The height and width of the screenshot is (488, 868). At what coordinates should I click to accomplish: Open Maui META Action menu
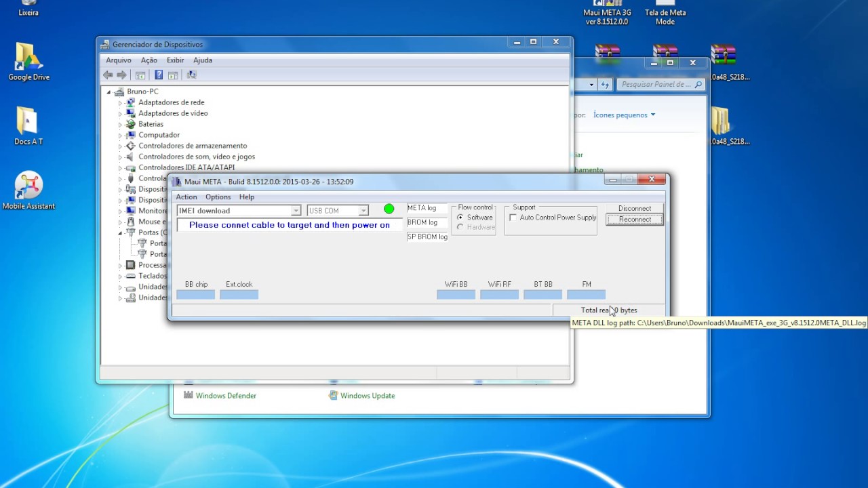[x=186, y=197]
